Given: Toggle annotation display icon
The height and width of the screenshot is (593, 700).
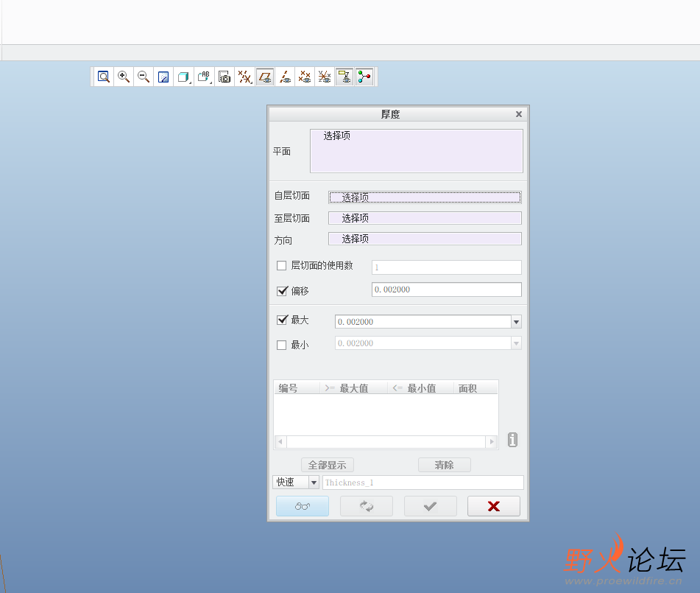Looking at the screenshot, I should click(344, 77).
